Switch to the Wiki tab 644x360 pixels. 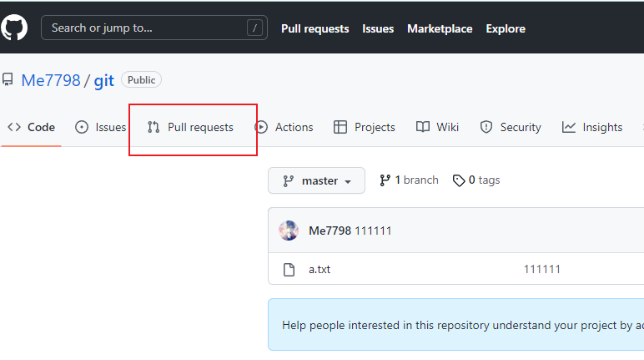pyautogui.click(x=437, y=127)
